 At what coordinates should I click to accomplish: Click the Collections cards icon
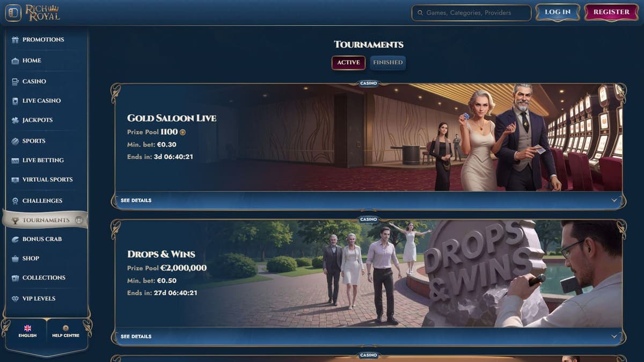[x=15, y=278]
